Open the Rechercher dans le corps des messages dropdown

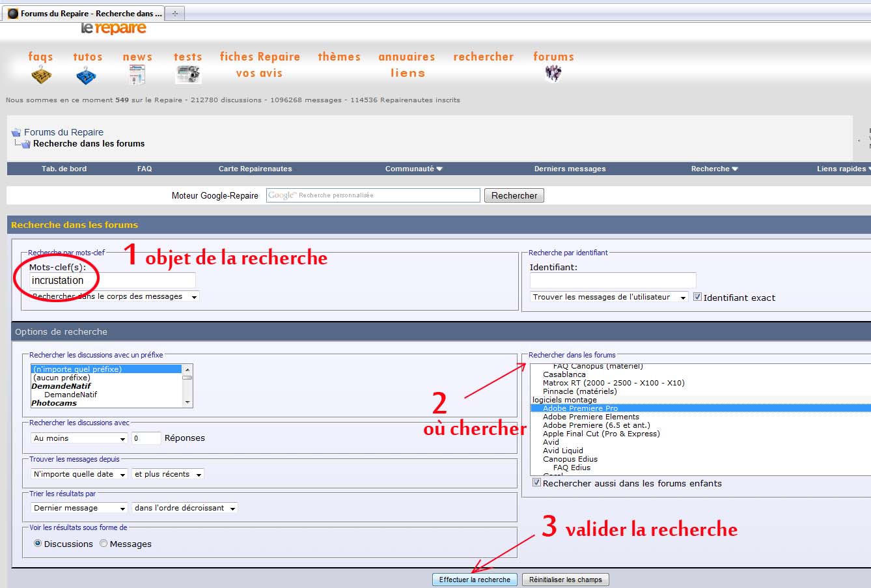tap(115, 296)
